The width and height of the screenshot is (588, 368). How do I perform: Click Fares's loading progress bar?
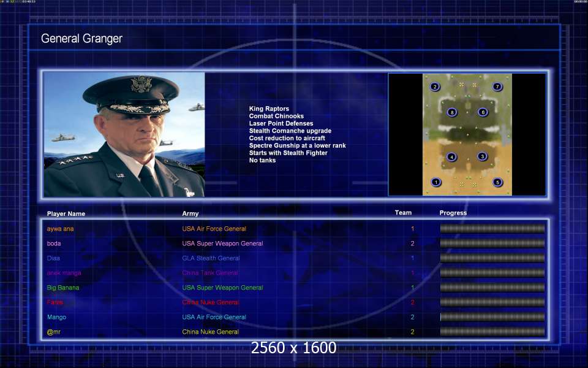pos(492,302)
